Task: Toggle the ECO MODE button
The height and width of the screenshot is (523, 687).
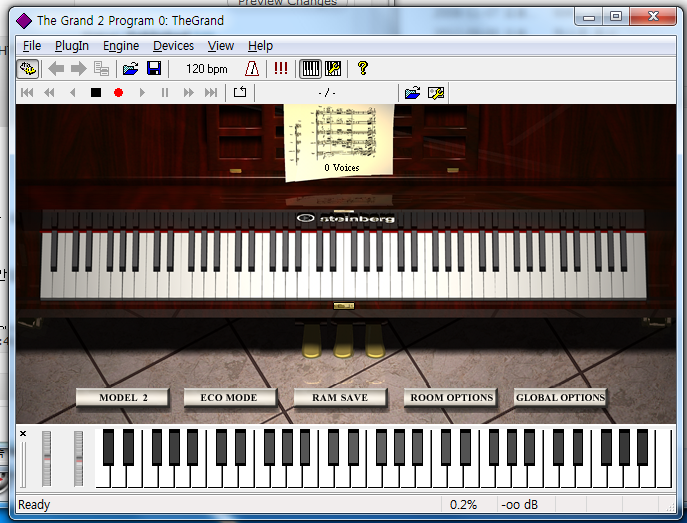Action: 230,398
